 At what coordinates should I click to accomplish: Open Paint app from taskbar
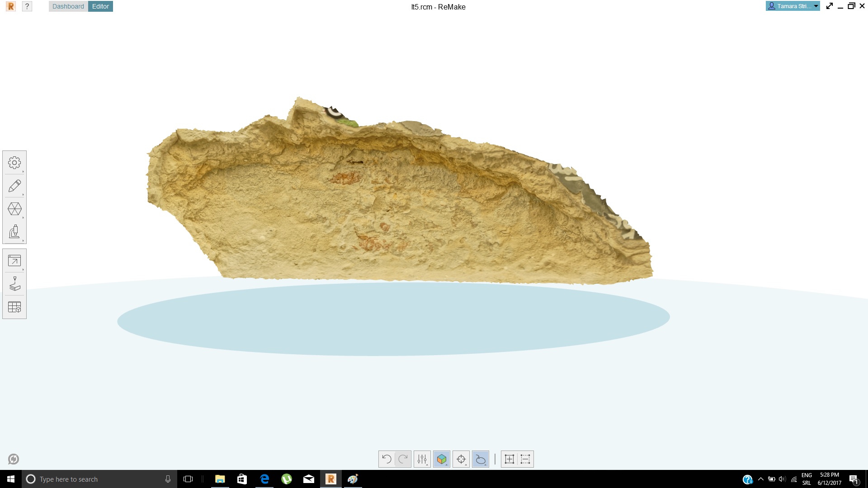[x=353, y=479]
